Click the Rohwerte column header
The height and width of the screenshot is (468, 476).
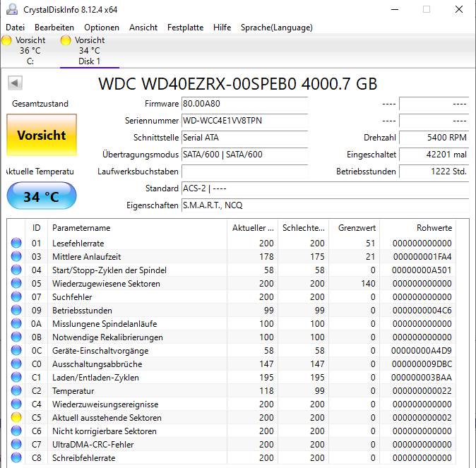(417, 228)
